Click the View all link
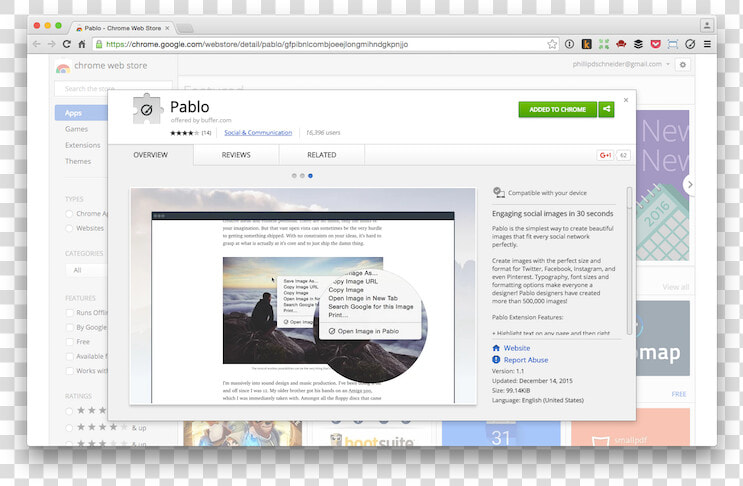The height and width of the screenshot is (486, 743). pos(676,287)
